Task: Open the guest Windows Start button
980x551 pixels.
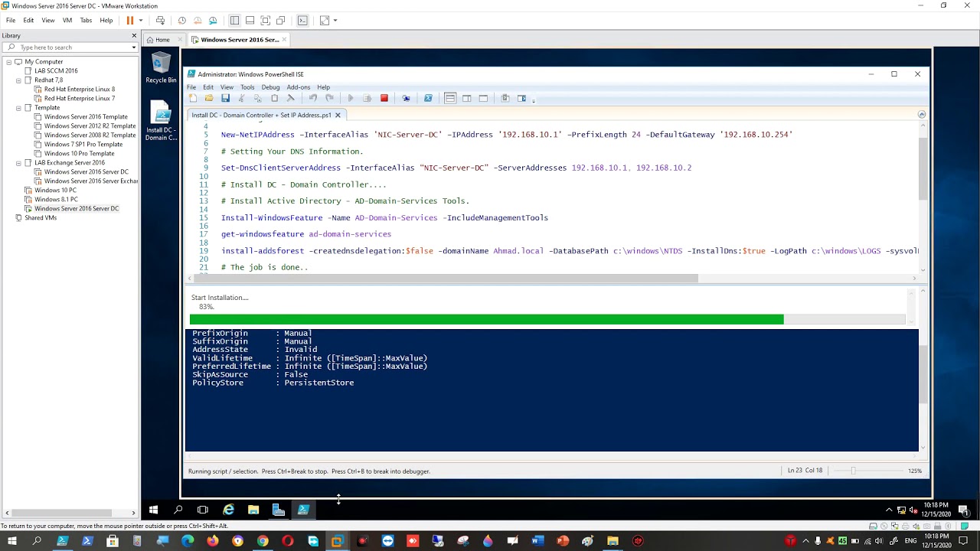Action: click(x=153, y=510)
